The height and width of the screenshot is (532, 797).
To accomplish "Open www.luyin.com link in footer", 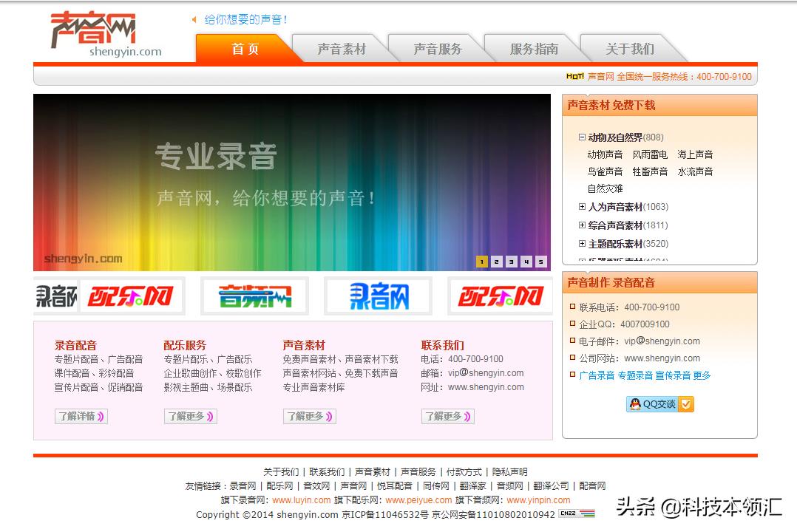I will pyautogui.click(x=302, y=500).
